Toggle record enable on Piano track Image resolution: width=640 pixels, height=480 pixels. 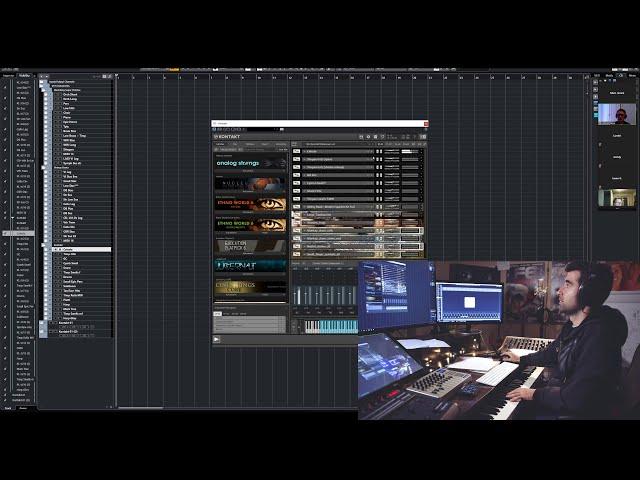pyautogui.click(x=56, y=117)
